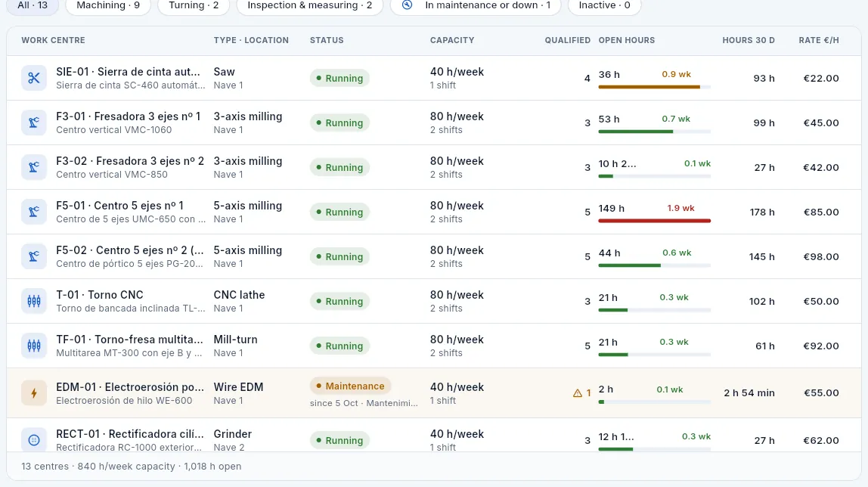This screenshot has width=868, height=487.
Task: Click Running status badge for SIE-01
Action: coord(339,78)
